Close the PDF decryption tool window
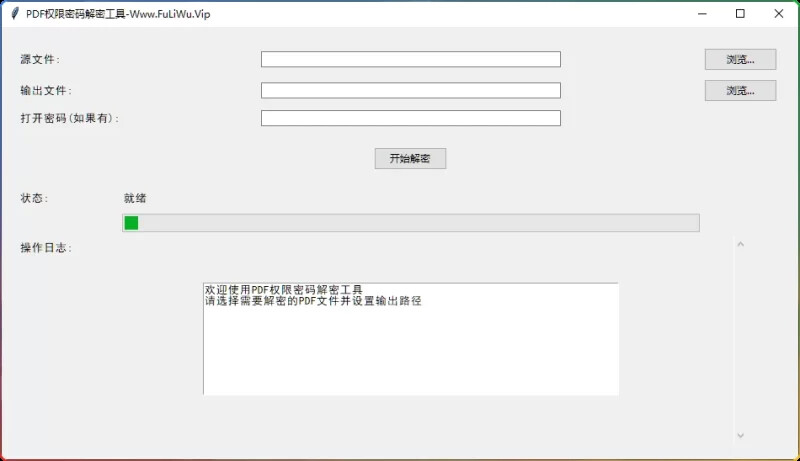Viewport: 800px width, 461px height. 779,14
